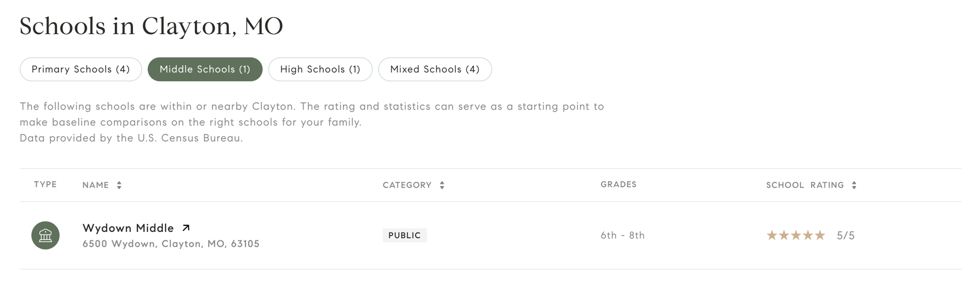
Task: Switch to the Primary Schools (4) filter
Action: point(81,69)
